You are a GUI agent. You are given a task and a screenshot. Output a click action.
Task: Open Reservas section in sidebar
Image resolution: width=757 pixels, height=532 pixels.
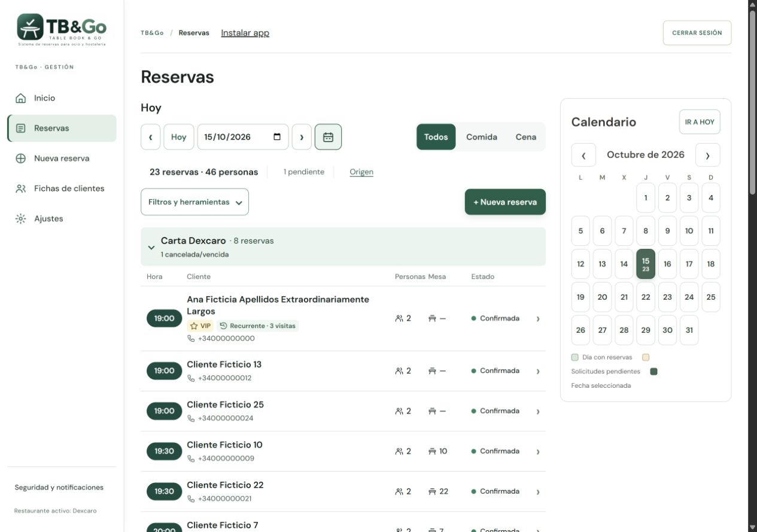point(62,128)
